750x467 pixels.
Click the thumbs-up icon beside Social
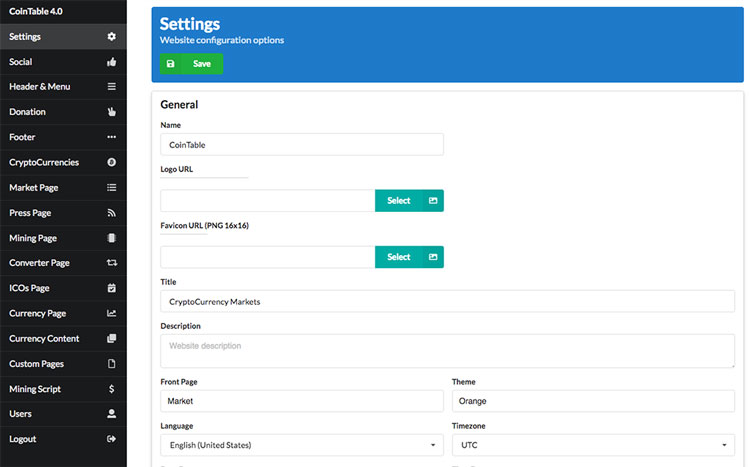pos(112,62)
